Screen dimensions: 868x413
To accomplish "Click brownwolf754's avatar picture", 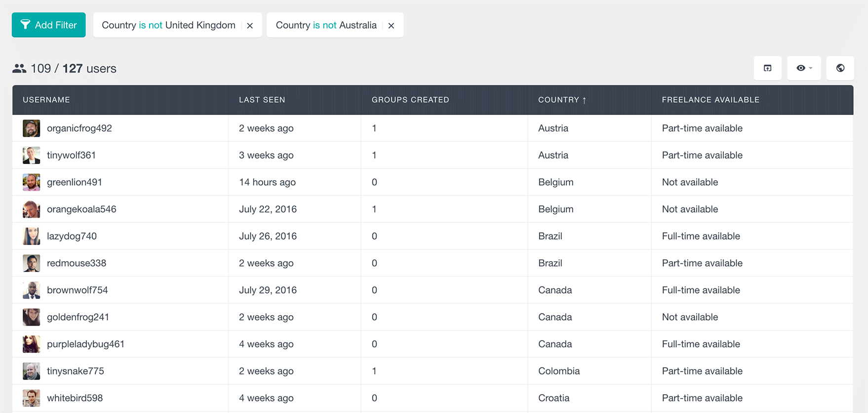I will [31, 290].
